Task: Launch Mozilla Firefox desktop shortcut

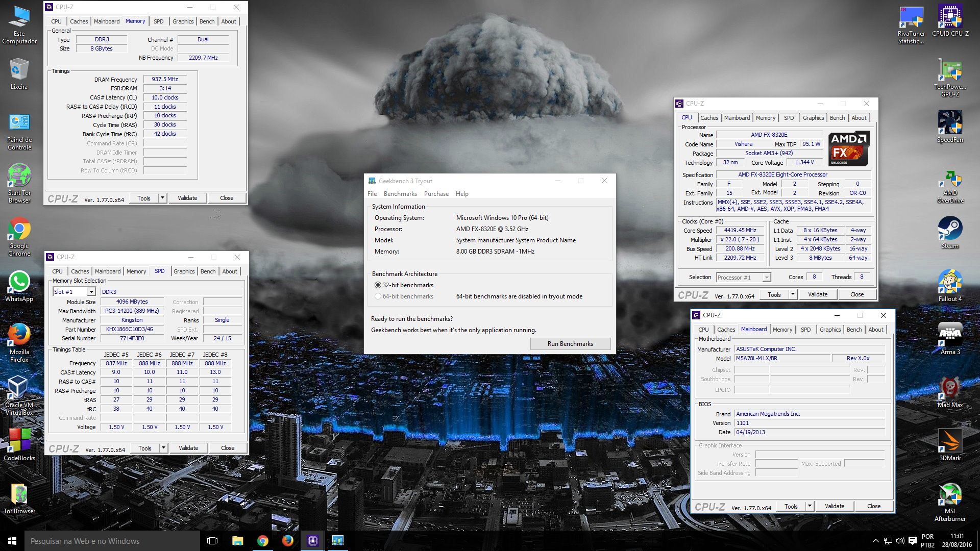Action: (x=19, y=343)
